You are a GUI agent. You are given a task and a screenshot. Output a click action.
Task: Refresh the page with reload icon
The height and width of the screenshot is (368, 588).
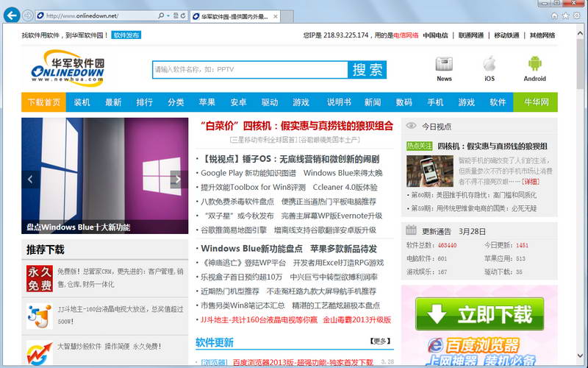click(183, 15)
